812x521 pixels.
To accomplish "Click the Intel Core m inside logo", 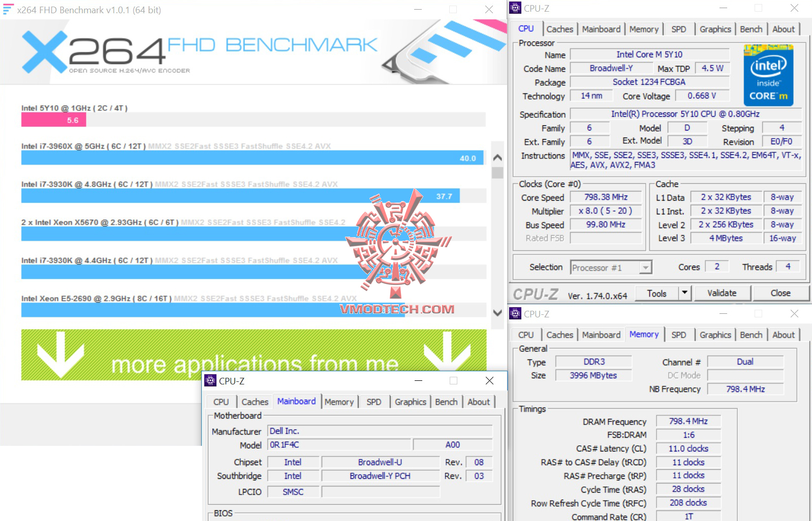I will click(768, 75).
